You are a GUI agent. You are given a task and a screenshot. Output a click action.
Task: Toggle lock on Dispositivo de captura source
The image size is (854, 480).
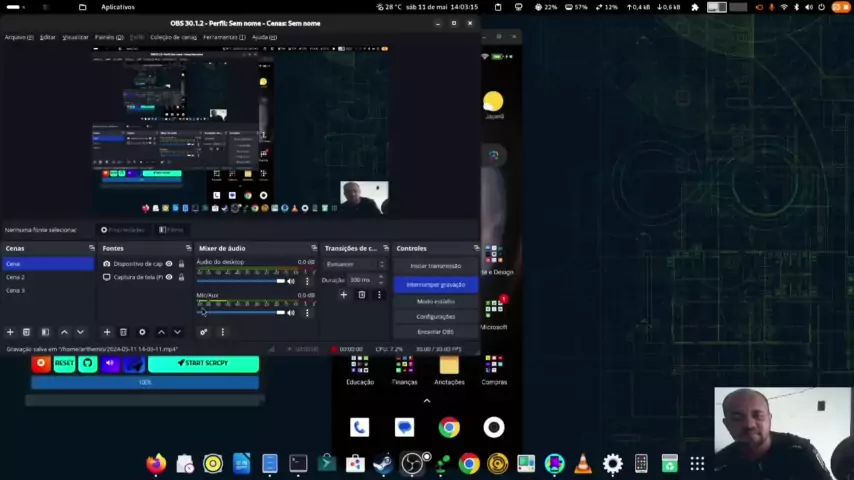(x=181, y=264)
